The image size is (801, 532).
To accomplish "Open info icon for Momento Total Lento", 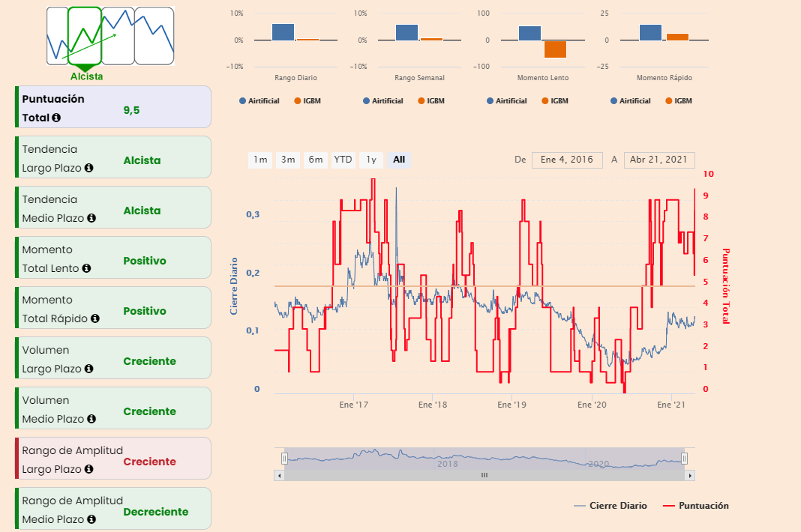I will pyautogui.click(x=86, y=268).
